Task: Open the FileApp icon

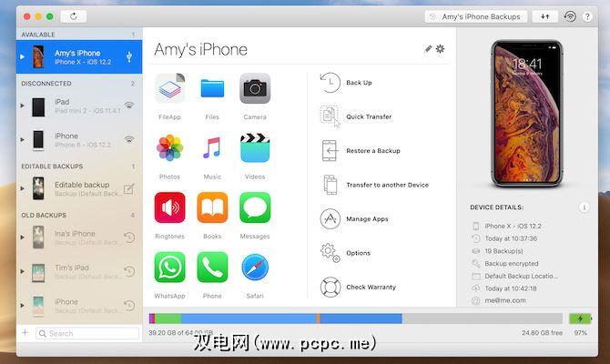Action: tap(169, 88)
